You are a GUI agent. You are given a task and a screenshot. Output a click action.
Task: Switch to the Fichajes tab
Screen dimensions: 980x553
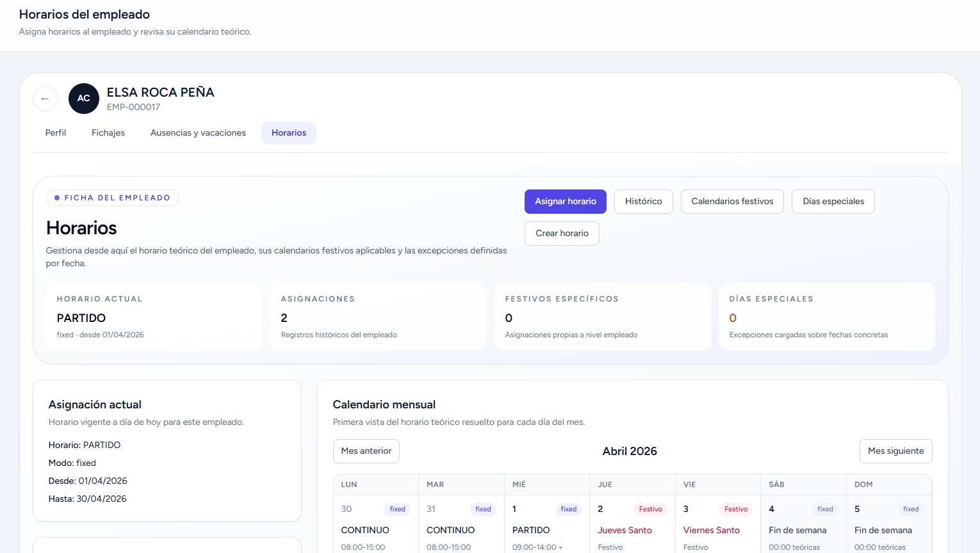coord(108,133)
